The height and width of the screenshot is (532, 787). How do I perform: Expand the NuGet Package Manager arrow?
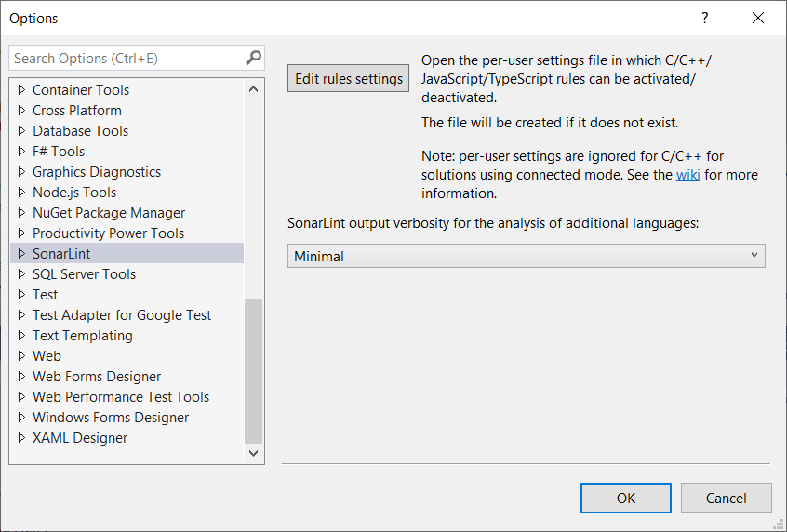(21, 213)
